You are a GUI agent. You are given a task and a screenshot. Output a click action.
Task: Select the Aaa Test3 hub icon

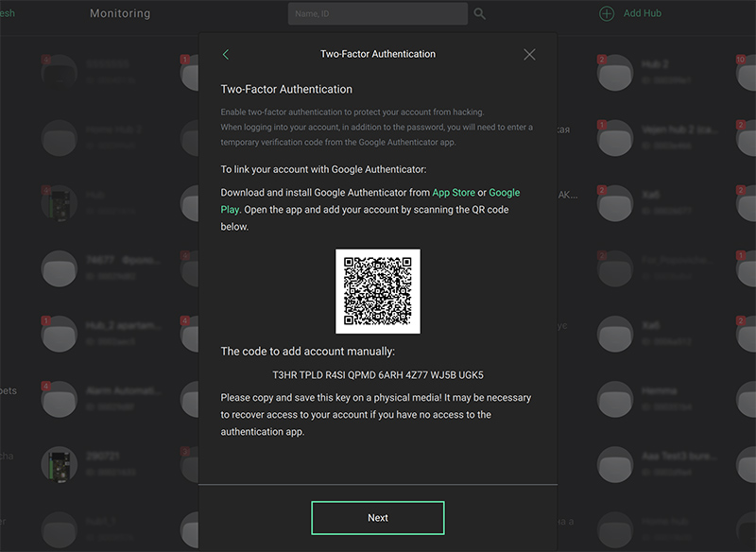[x=615, y=464]
